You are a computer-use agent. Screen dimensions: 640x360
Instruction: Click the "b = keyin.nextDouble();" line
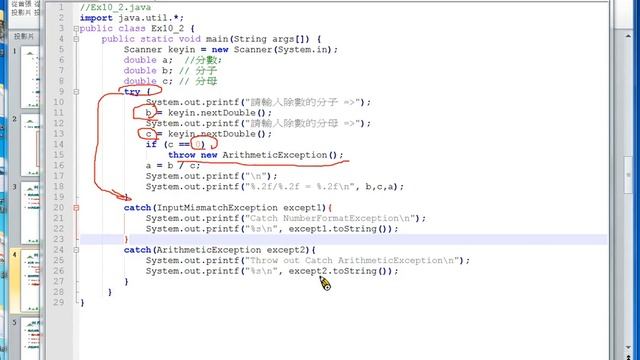[209, 113]
